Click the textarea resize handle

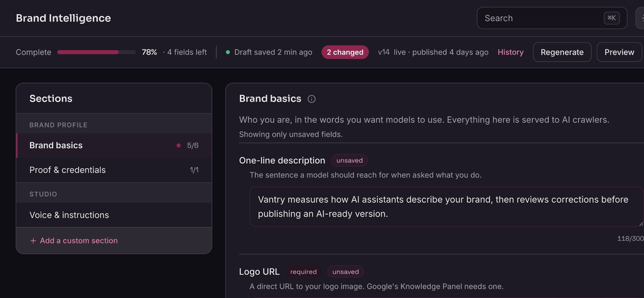pos(640,223)
